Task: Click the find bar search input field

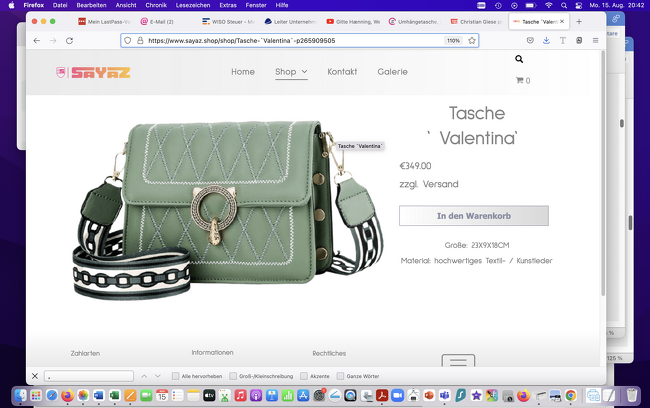Action: point(89,376)
